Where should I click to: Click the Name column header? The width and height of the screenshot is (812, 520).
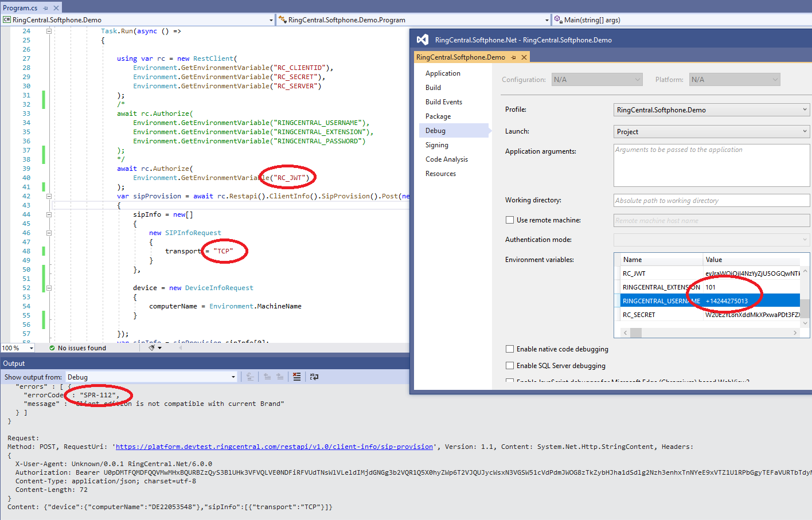pos(662,260)
